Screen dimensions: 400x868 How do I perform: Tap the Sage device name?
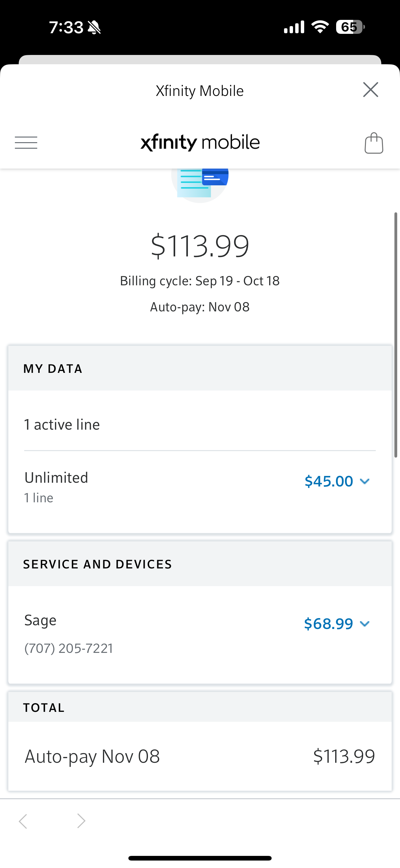pyautogui.click(x=40, y=620)
